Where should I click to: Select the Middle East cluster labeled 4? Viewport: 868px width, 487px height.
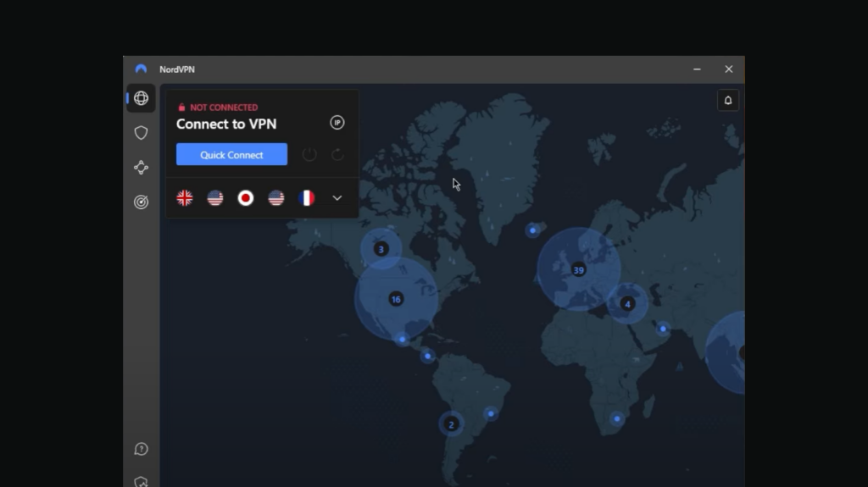click(x=627, y=304)
